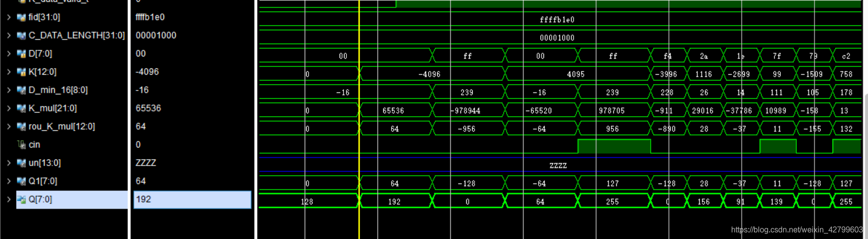Click the 978705 segment on K_mul waveform

tap(614, 111)
